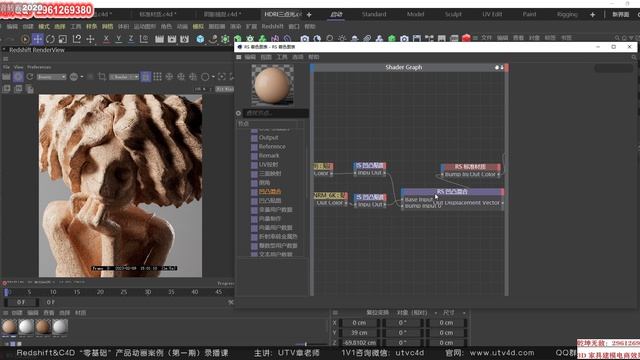Open the HDRI document tab
Screen dimensions: 640x360
282,14
